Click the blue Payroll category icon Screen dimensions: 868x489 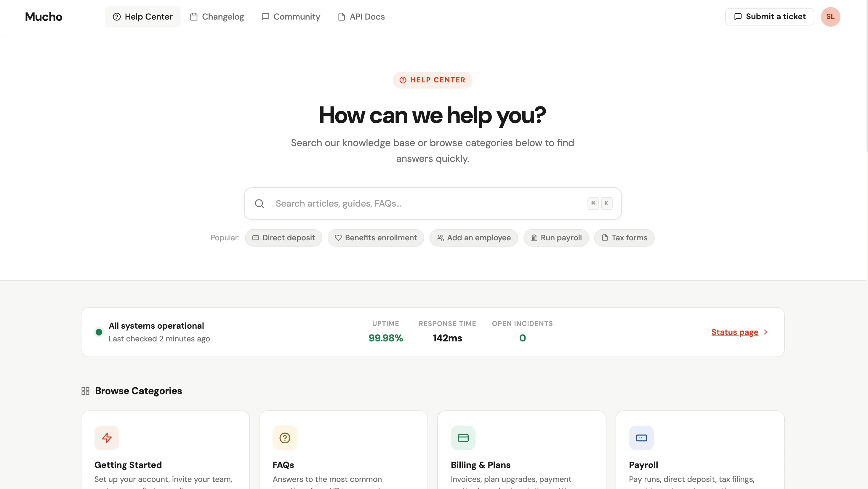click(641, 438)
